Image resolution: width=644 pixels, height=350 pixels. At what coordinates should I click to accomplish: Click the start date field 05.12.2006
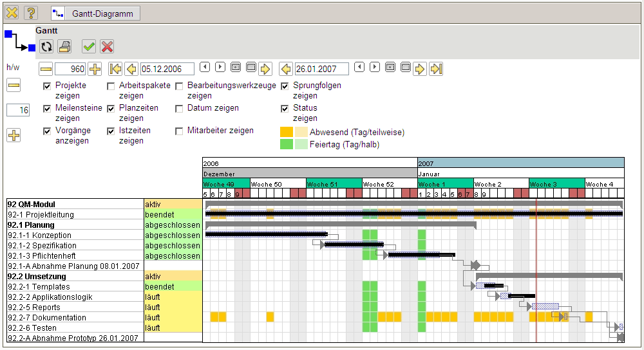pyautogui.click(x=167, y=69)
